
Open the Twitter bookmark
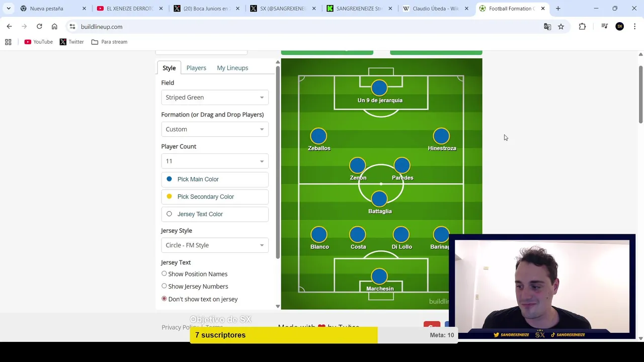72,42
